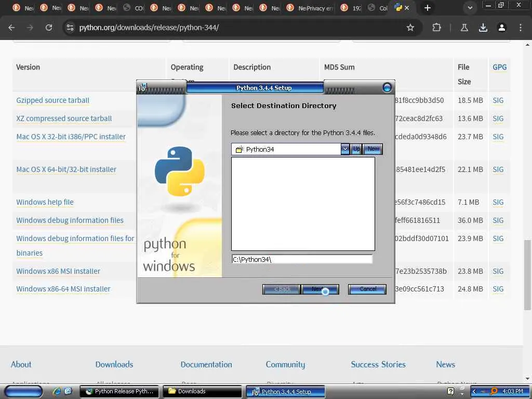The width and height of the screenshot is (532, 399).
Task: Click SIG link for Windows x86-64 MSI installer
Action: coord(498,289)
